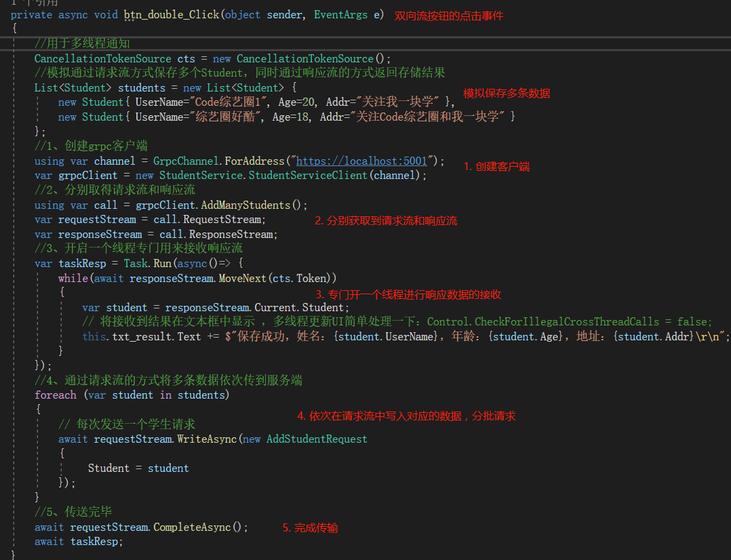Image resolution: width=731 pixels, height=560 pixels.
Task: Click the StudentServiceClient constructor name
Action: [x=308, y=176]
